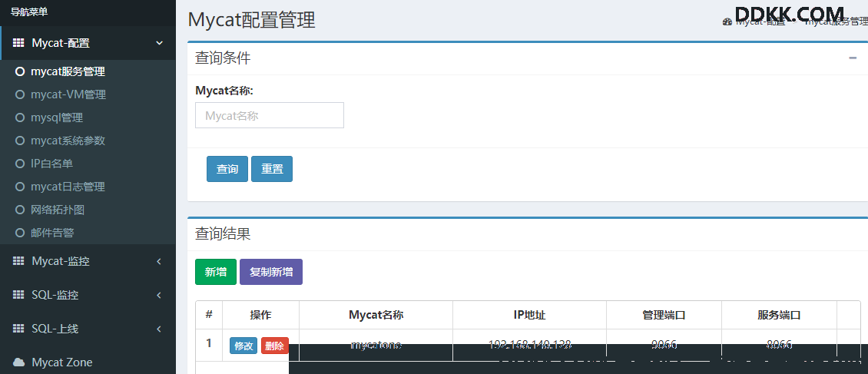Focus the Mycat名称 input field

(270, 115)
